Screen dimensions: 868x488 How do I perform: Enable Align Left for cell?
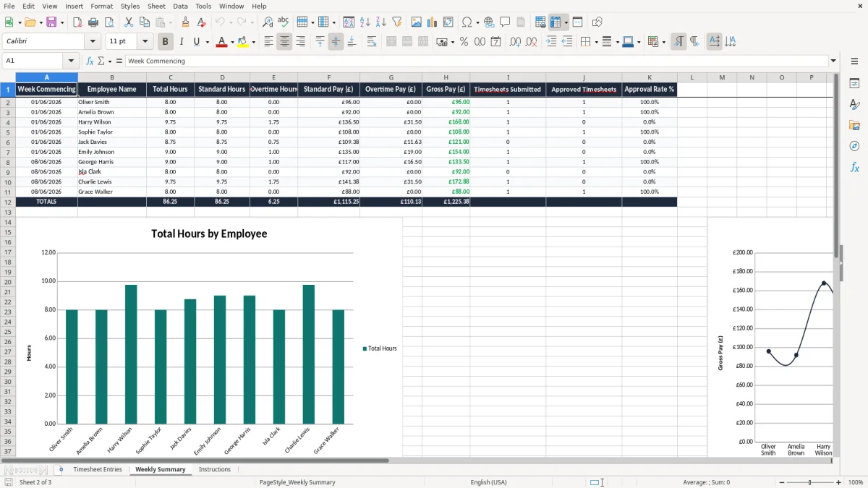click(x=269, y=42)
